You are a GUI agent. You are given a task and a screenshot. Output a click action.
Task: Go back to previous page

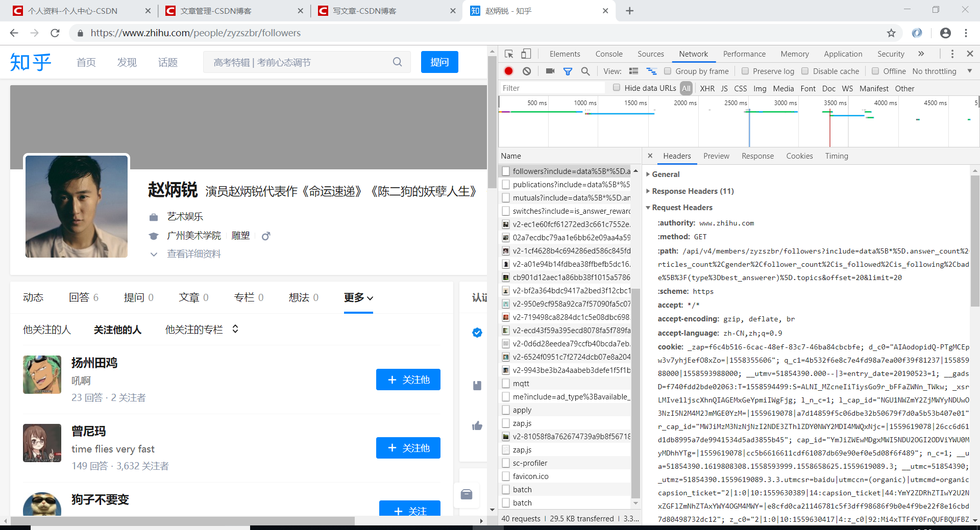pos(14,33)
